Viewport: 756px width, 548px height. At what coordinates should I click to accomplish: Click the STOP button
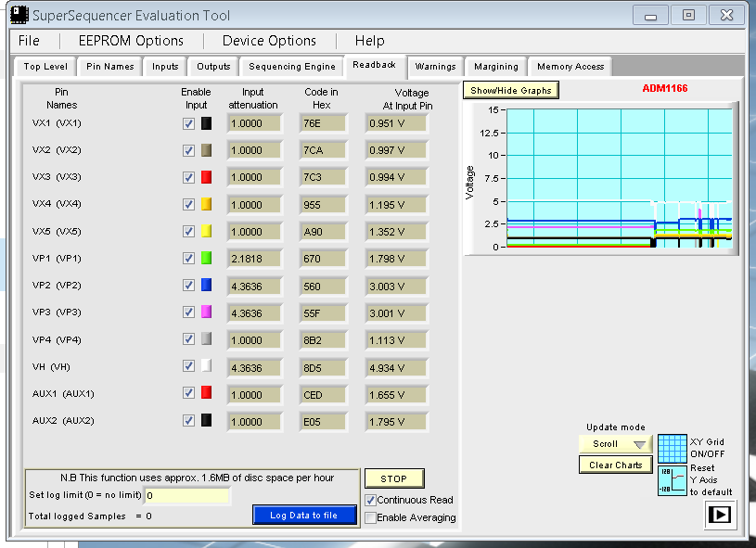(394, 478)
